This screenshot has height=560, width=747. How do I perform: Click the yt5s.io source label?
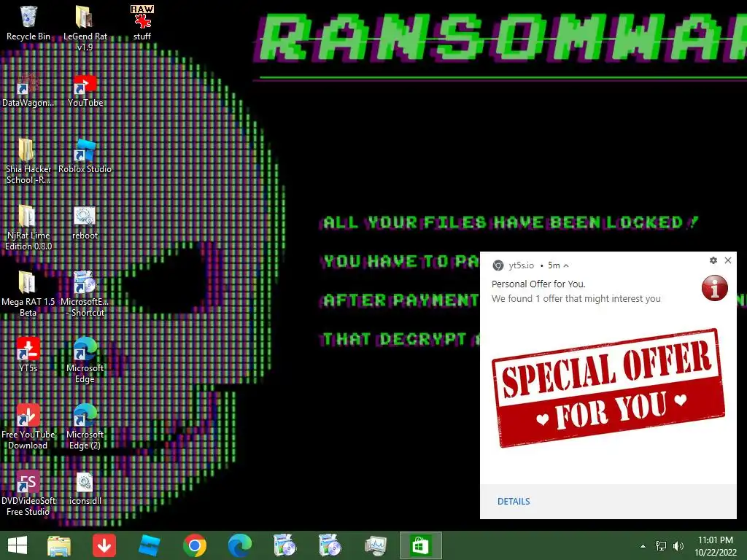click(x=521, y=265)
